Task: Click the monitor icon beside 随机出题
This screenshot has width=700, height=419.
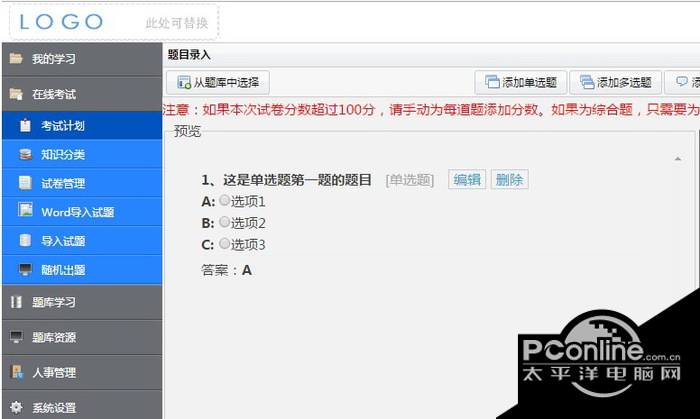Action: point(25,269)
